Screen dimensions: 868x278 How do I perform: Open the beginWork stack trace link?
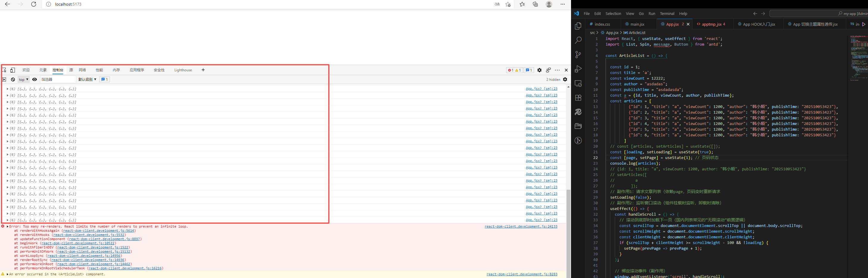coord(78,243)
